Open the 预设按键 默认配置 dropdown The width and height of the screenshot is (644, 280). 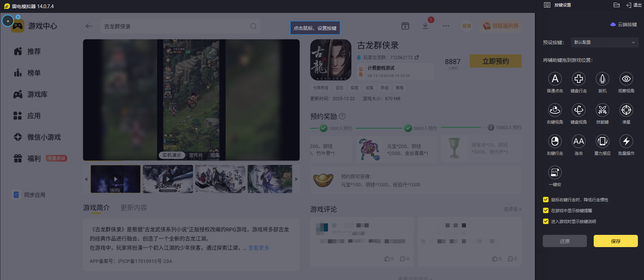click(x=605, y=42)
